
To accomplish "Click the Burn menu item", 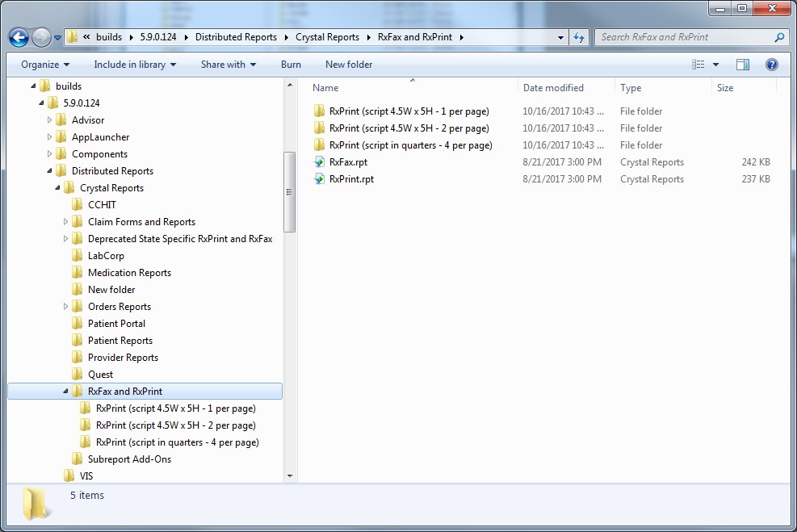I will (291, 64).
